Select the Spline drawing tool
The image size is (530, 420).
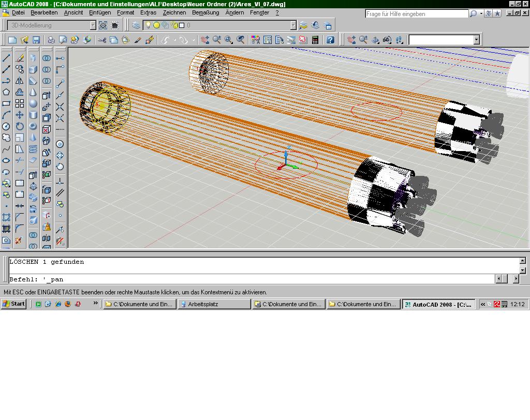pyautogui.click(x=6, y=149)
